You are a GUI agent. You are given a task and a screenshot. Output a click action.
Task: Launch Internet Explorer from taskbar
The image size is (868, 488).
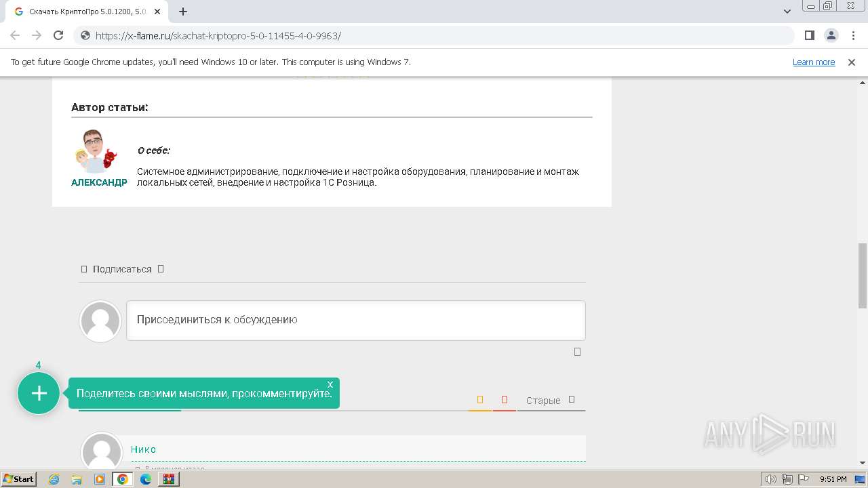click(x=54, y=479)
